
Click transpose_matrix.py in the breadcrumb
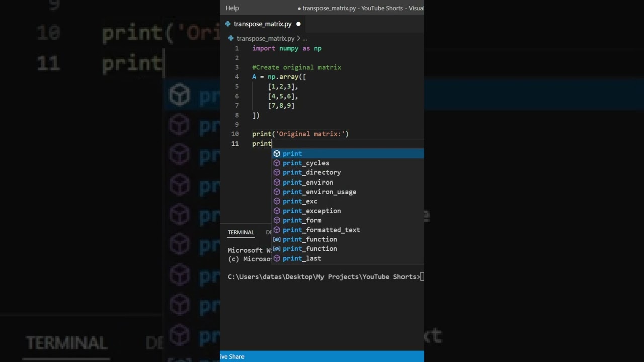tap(266, 38)
